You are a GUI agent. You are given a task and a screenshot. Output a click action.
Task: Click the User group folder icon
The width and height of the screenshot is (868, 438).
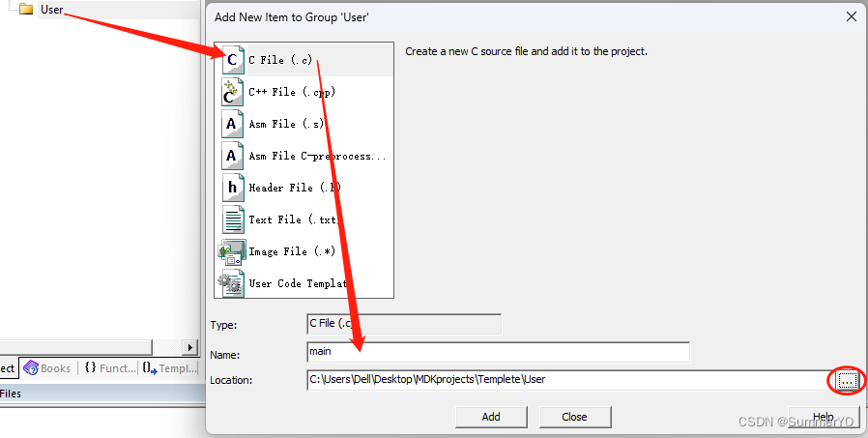26,9
